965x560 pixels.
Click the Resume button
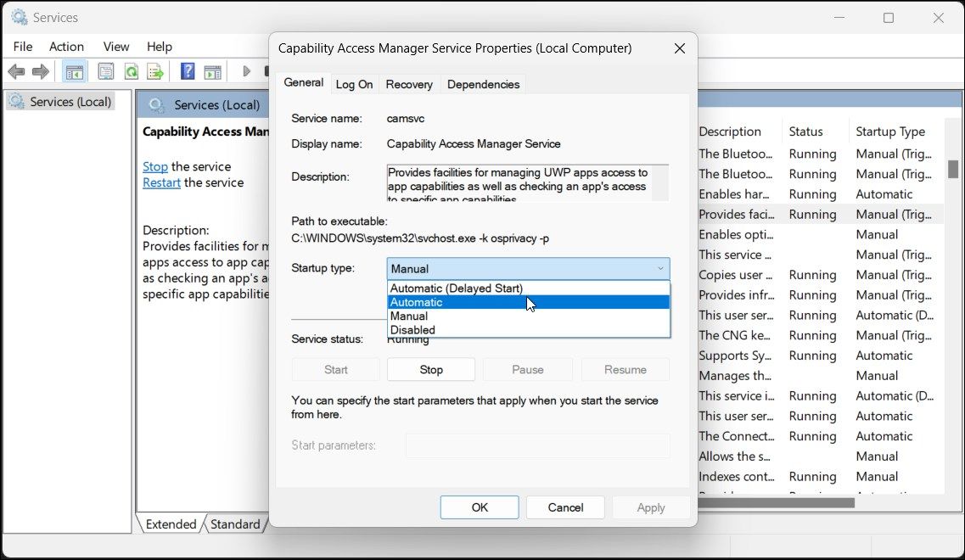click(626, 369)
